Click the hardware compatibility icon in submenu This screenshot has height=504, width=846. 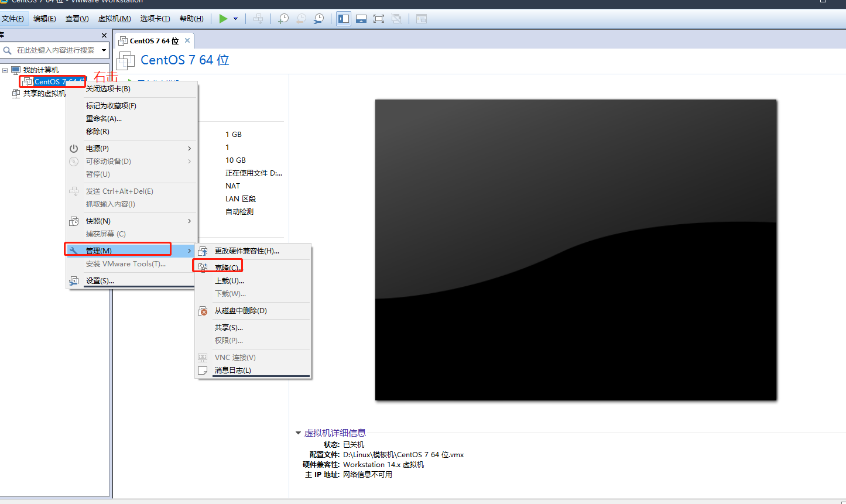pyautogui.click(x=203, y=251)
